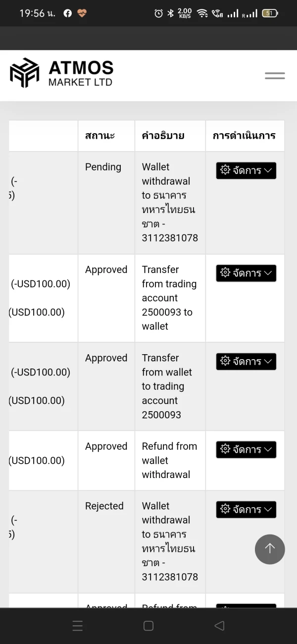The height and width of the screenshot is (644, 297).
Task: Tap the battery indicator in status bar
Action: click(270, 13)
